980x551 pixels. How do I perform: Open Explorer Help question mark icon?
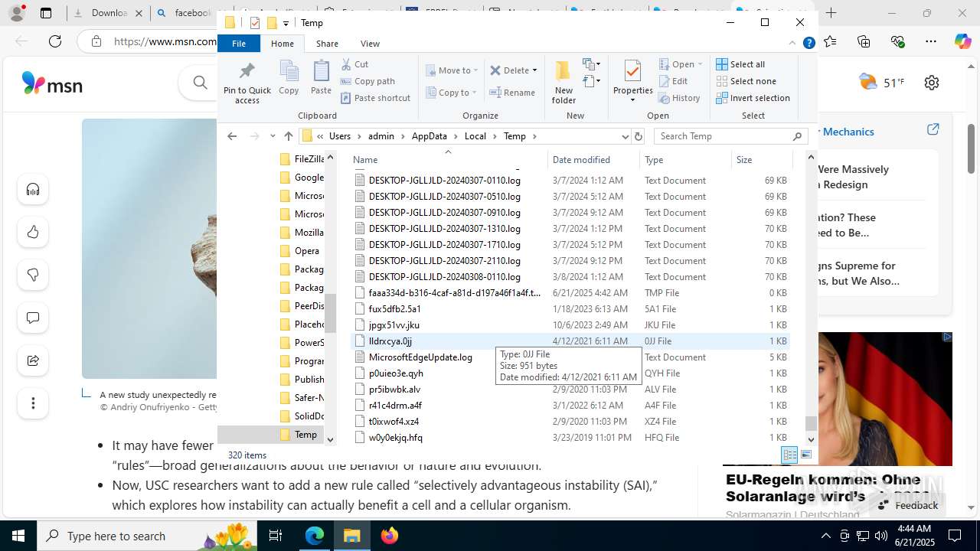(808, 44)
